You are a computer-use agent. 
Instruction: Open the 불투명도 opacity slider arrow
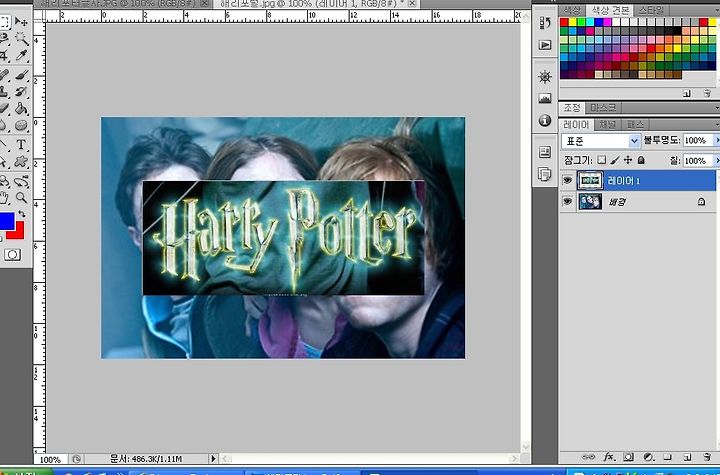click(x=716, y=140)
